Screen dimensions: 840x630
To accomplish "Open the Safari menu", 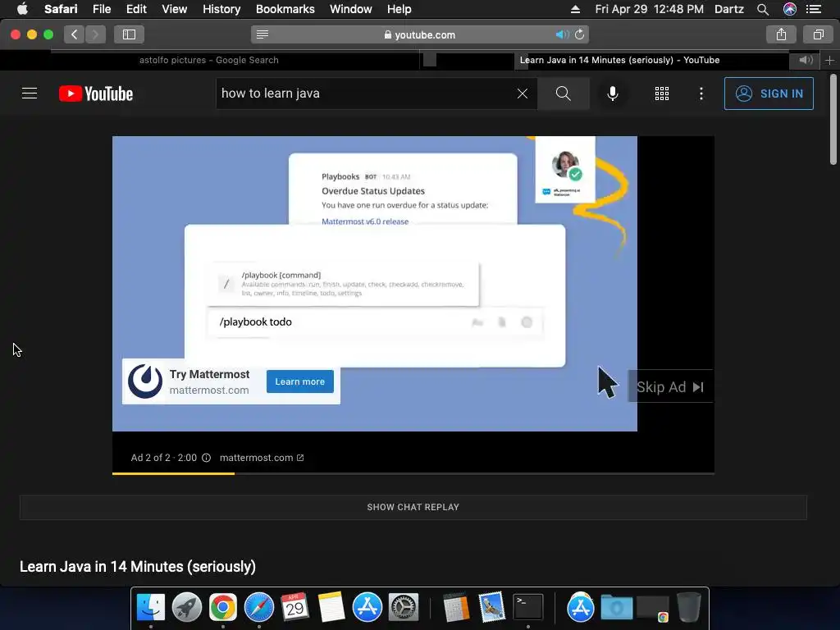I will pyautogui.click(x=61, y=9).
